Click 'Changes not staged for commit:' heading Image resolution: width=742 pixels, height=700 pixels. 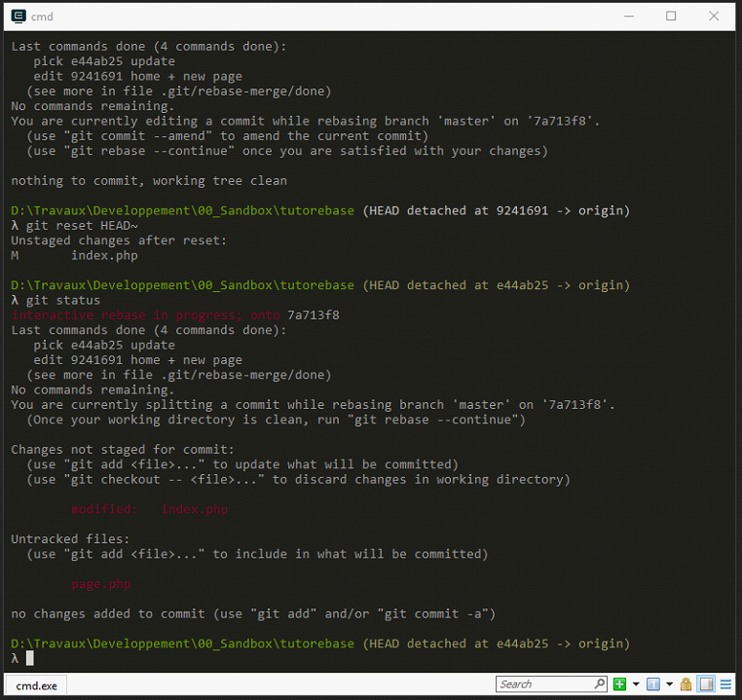(123, 450)
